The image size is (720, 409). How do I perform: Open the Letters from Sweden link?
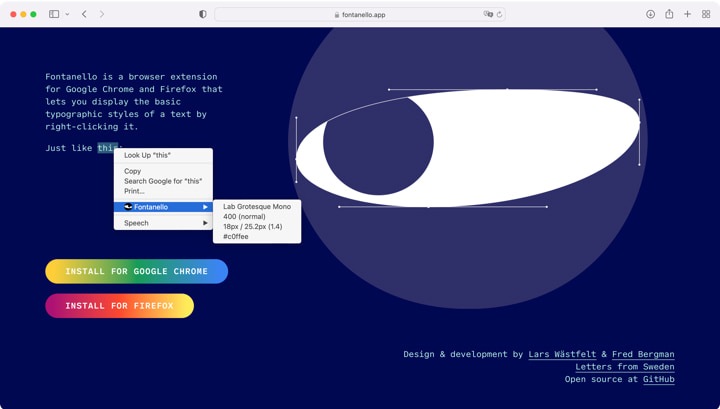coord(625,367)
